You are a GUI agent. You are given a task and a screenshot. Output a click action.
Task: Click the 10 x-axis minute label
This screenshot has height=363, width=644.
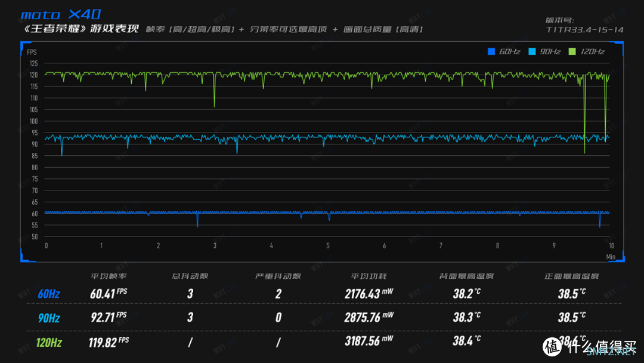(x=612, y=246)
